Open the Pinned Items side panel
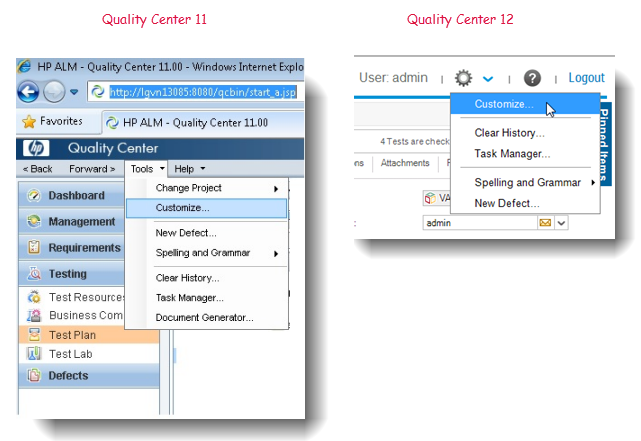The width and height of the screenshot is (641, 441). tap(605, 144)
